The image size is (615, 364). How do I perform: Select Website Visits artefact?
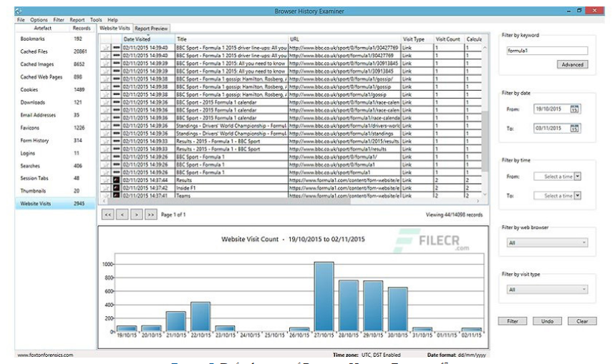pyautogui.click(x=55, y=204)
